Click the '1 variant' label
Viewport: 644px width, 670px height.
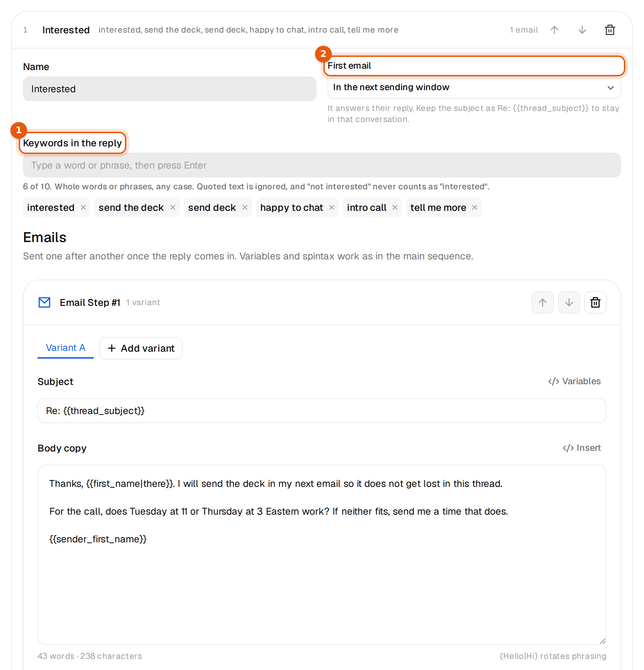point(143,302)
